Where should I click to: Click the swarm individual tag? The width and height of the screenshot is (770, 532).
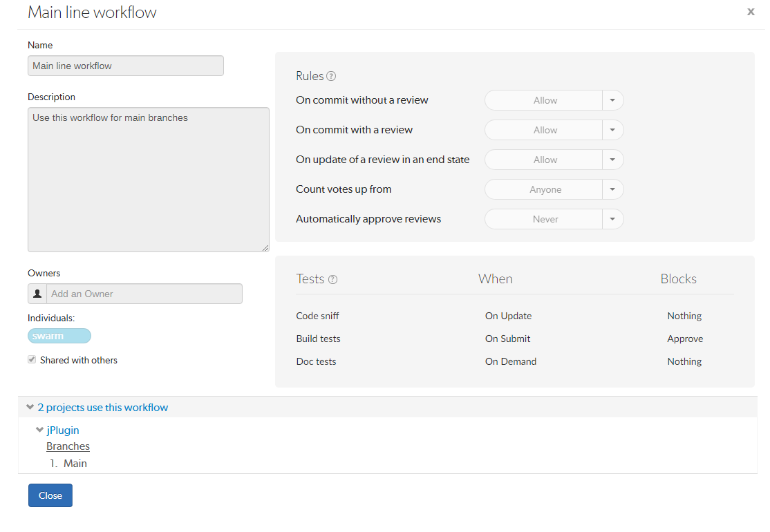click(x=59, y=335)
